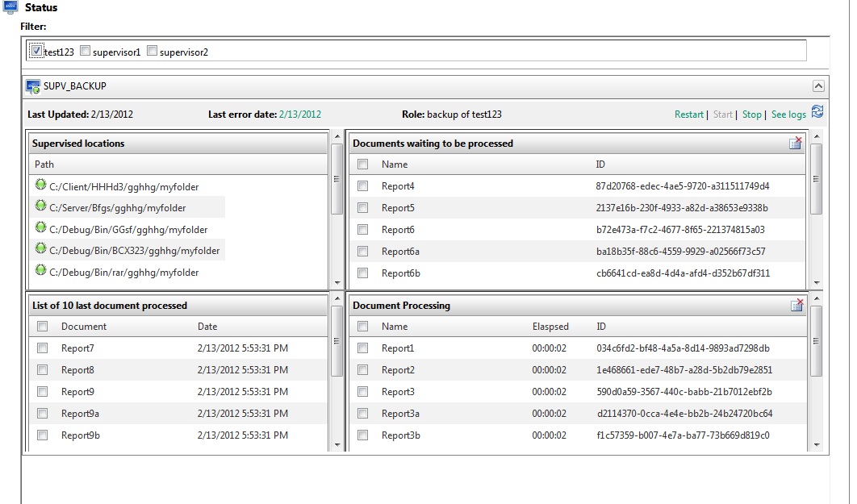Collapse the SUPV_BACKUP panel
The image size is (857, 504).
[818, 86]
